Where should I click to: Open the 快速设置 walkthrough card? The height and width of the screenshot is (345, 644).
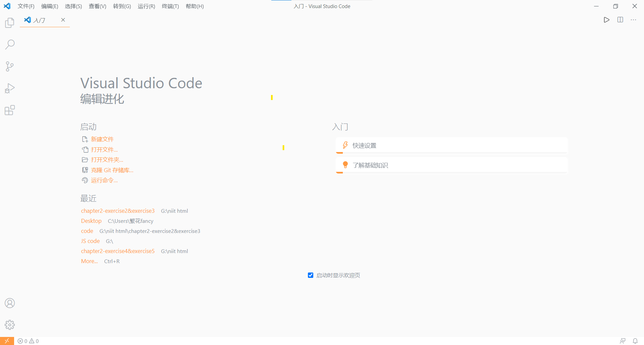coord(452,145)
